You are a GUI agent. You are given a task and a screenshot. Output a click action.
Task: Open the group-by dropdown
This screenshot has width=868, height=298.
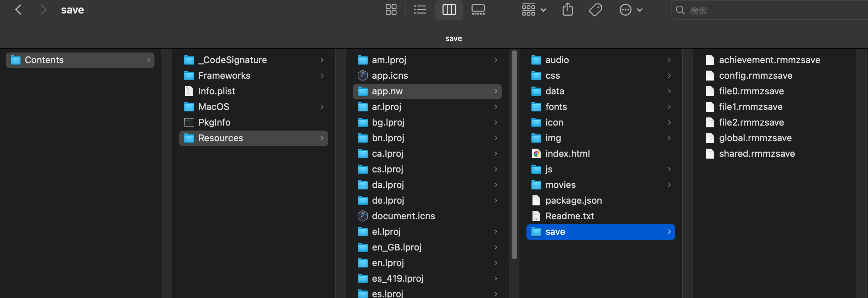click(x=534, y=10)
